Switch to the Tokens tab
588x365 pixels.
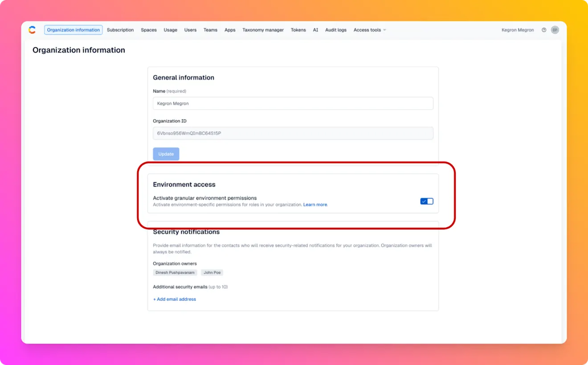click(298, 30)
